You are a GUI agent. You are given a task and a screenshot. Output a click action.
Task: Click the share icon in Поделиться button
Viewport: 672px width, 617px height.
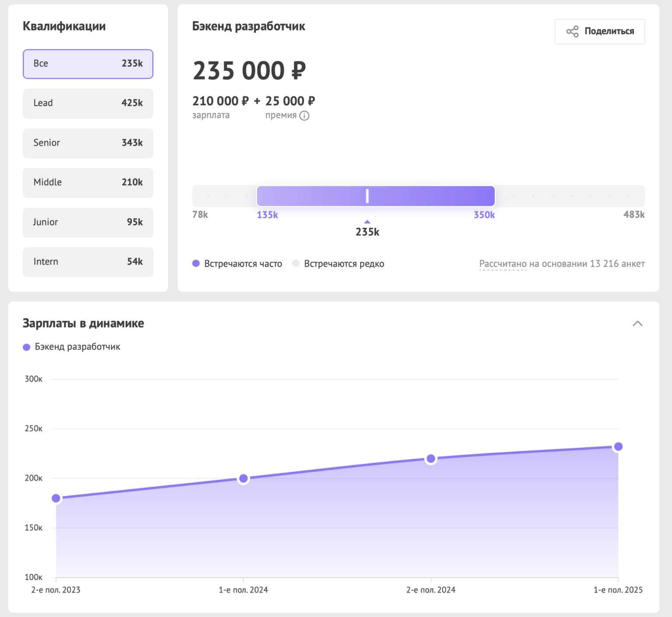pos(572,31)
